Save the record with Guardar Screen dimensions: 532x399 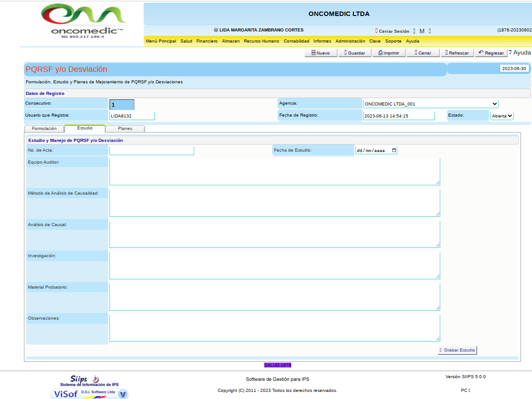354,53
